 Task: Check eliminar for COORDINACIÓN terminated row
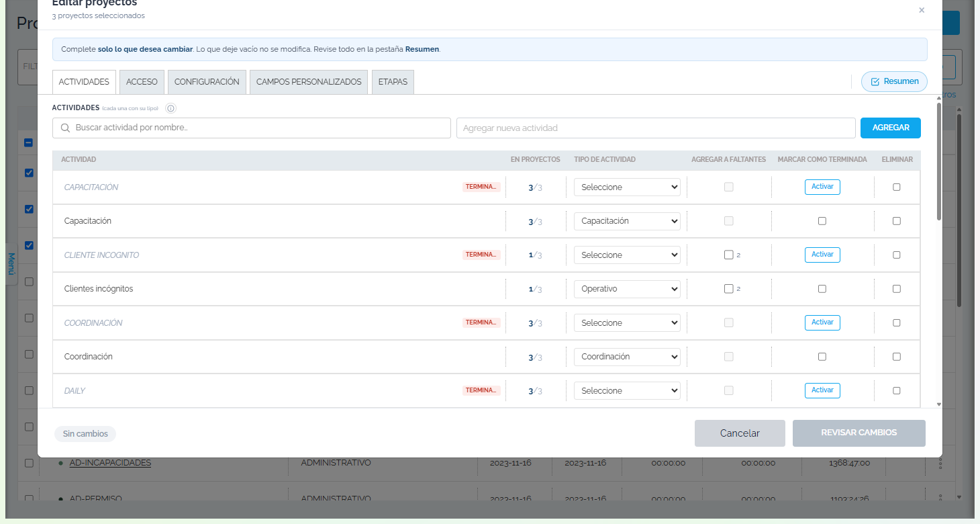pyautogui.click(x=897, y=323)
